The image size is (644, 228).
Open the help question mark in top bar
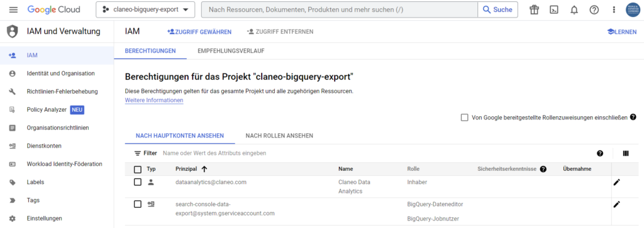point(594,10)
